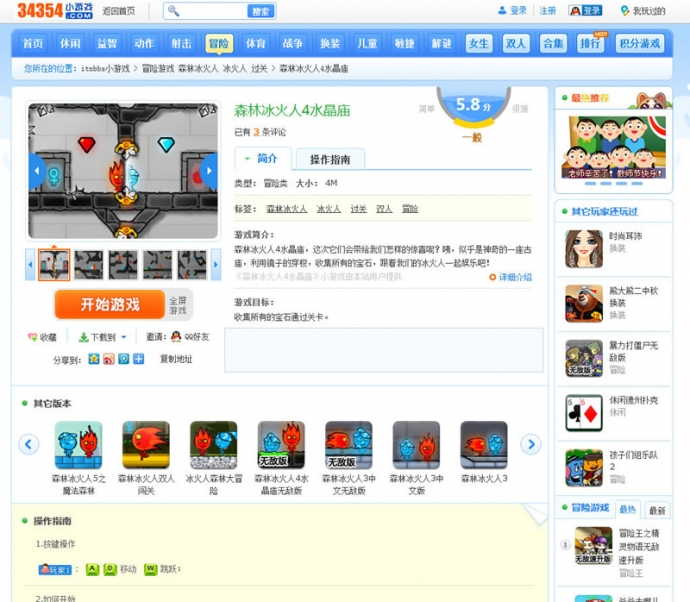Click 复制地址 copy address link
Image resolution: width=690 pixels, height=602 pixels.
point(176,359)
